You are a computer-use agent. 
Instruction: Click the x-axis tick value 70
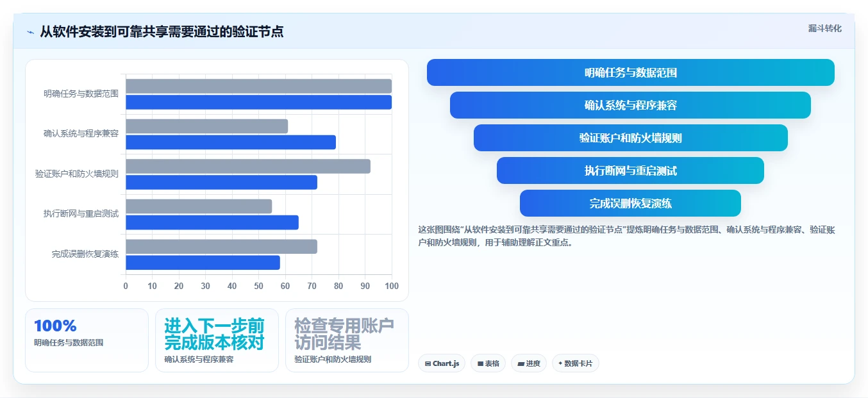tap(312, 286)
